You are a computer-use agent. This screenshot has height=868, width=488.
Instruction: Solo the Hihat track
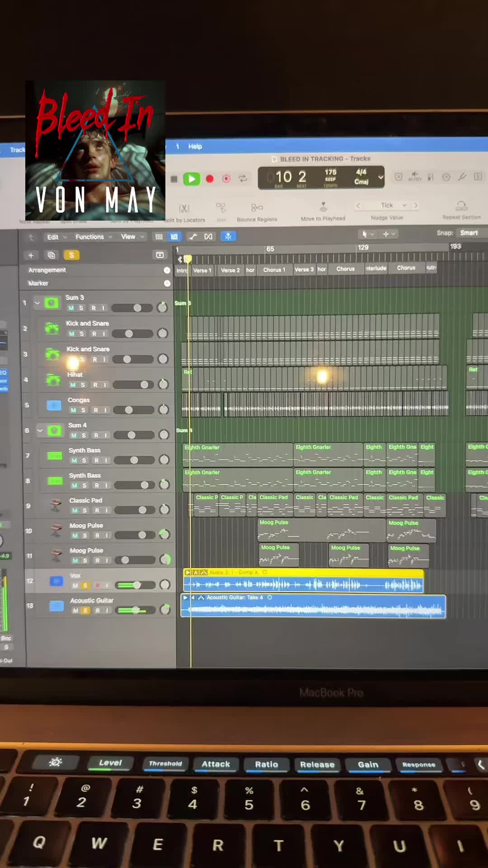83,385
